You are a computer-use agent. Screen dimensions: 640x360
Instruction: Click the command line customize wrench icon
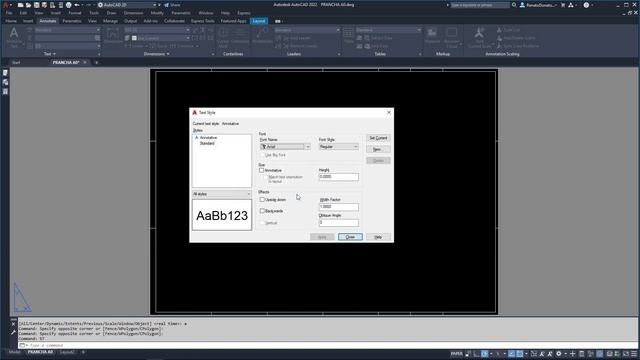tap(13, 333)
